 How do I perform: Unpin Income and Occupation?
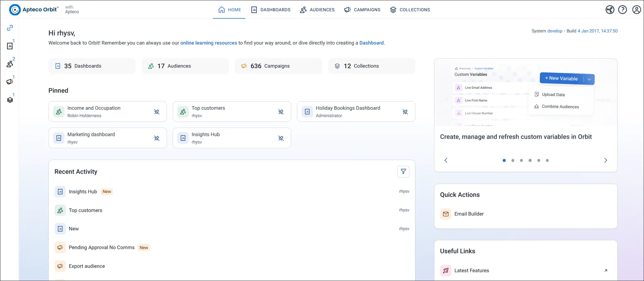pos(157,112)
